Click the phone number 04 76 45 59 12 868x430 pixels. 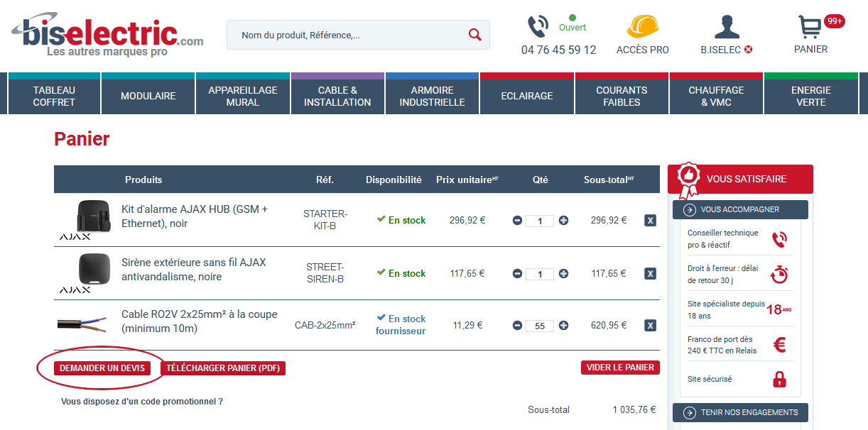click(x=559, y=50)
